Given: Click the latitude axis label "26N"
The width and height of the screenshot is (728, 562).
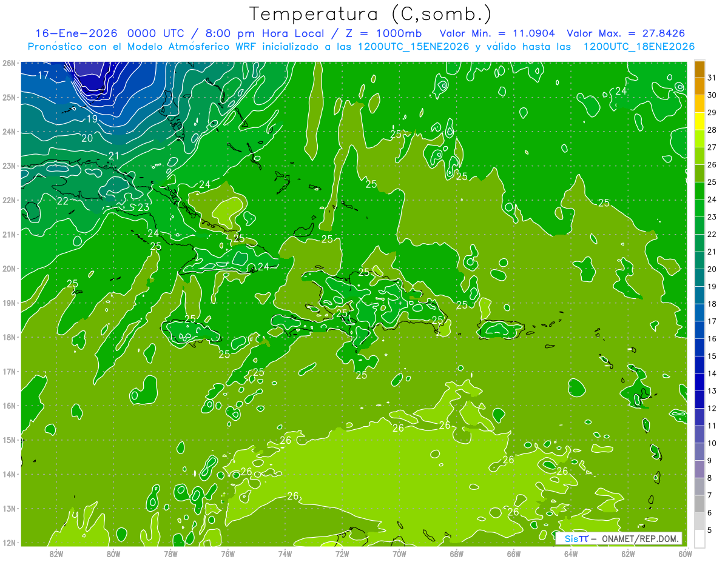Looking at the screenshot, I should point(9,63).
